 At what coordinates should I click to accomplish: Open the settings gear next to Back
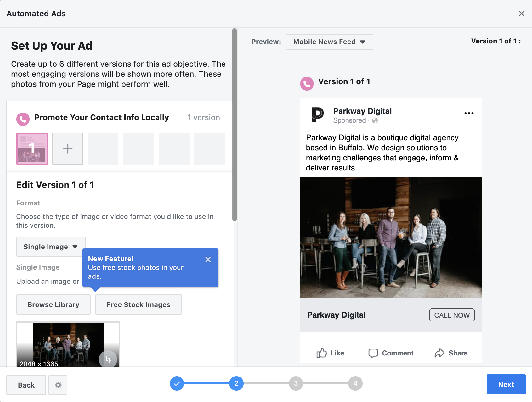[x=58, y=385]
